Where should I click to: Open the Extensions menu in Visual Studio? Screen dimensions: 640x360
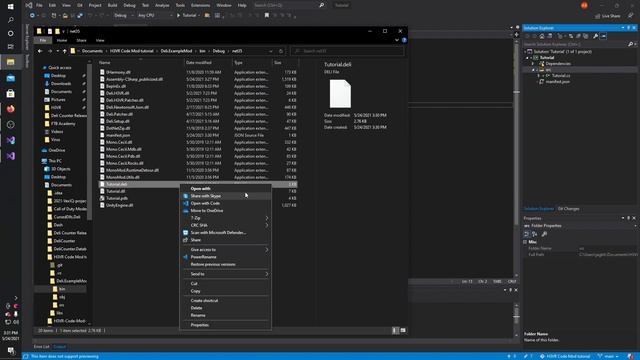coord(200,5)
